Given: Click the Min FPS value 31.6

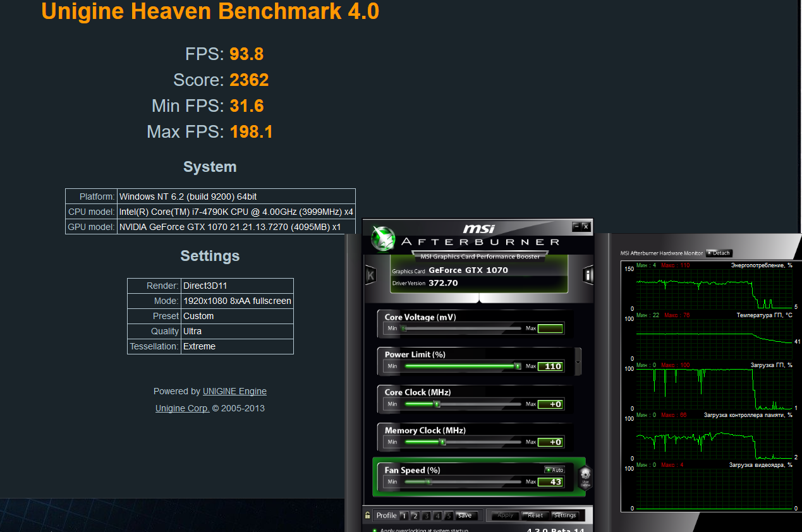Looking at the screenshot, I should tap(246, 106).
